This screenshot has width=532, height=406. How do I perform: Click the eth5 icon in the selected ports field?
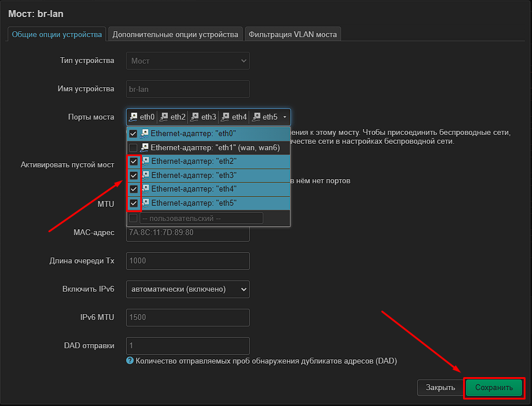click(x=256, y=117)
